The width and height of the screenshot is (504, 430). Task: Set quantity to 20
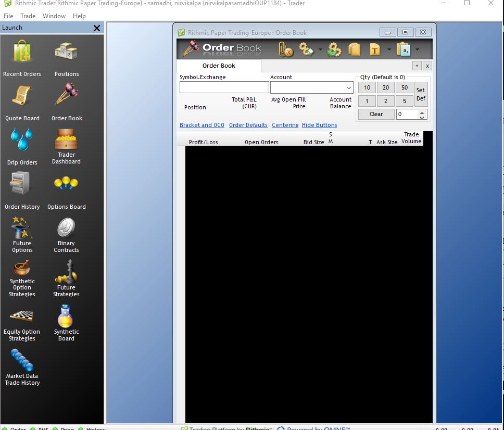[x=386, y=88]
